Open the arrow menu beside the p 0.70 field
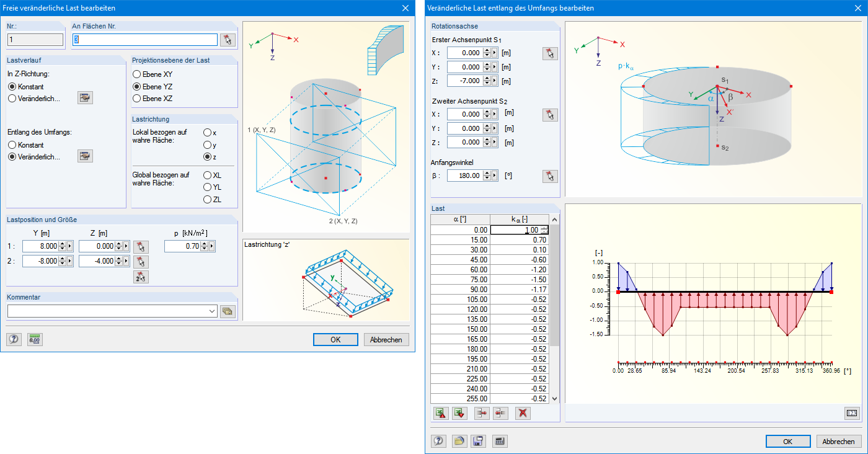The image size is (868, 454). click(212, 247)
